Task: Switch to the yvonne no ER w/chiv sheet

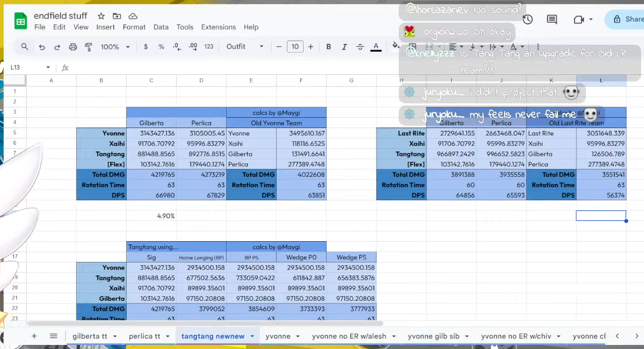Action: click(x=516, y=336)
